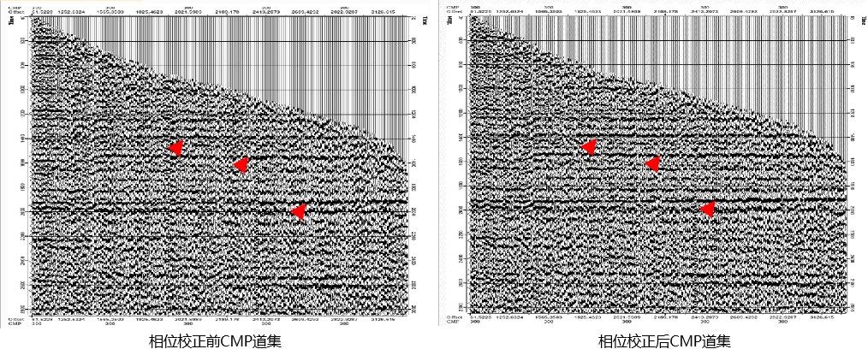Click the Offset label at top-left of left panel
Viewport: 868px width, 355px height.
tap(13, 10)
